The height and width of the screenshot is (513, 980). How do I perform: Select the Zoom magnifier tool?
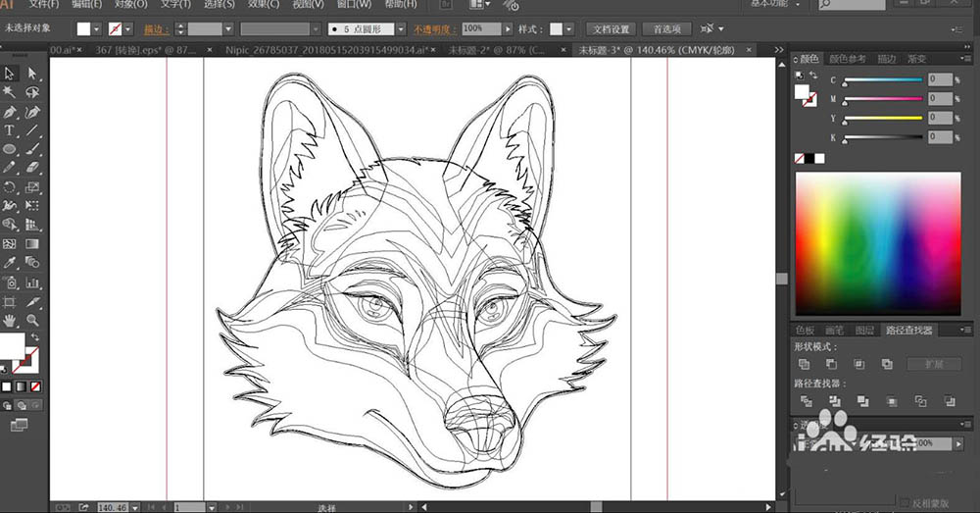point(32,321)
